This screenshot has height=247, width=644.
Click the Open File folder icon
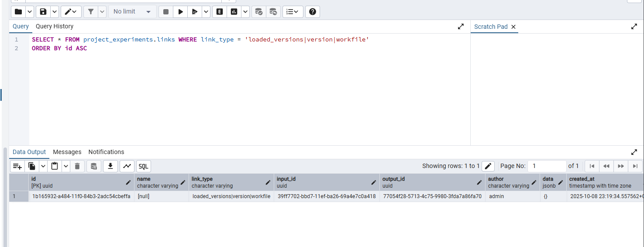click(18, 12)
